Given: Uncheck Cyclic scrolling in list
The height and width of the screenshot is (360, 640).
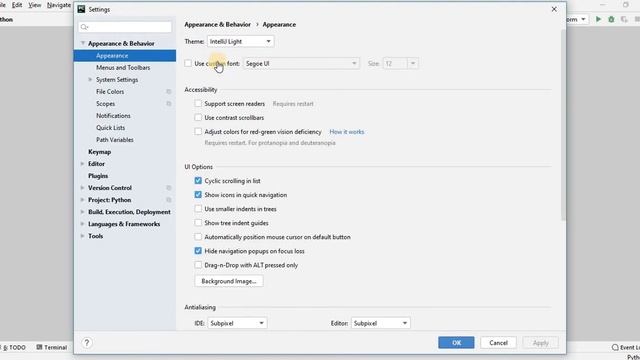Looking at the screenshot, I should [x=198, y=181].
